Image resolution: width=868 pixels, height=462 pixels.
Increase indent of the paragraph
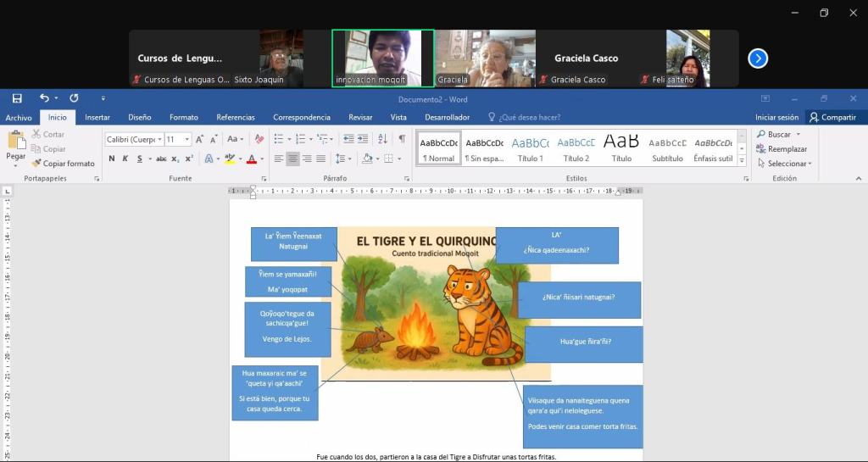click(364, 139)
